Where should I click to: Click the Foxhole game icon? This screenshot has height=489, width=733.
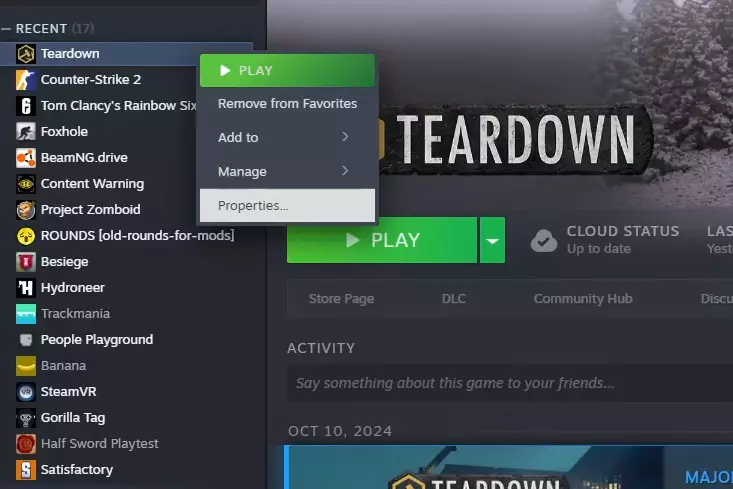(26, 132)
